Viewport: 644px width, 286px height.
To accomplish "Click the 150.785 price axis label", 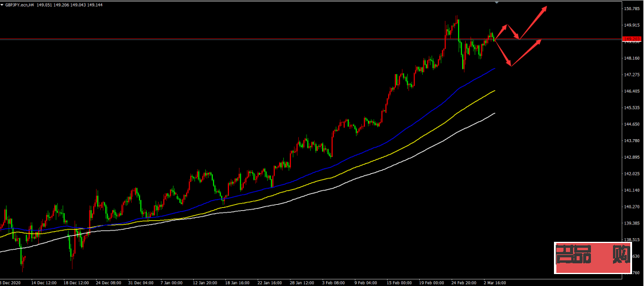I will [x=632, y=9].
